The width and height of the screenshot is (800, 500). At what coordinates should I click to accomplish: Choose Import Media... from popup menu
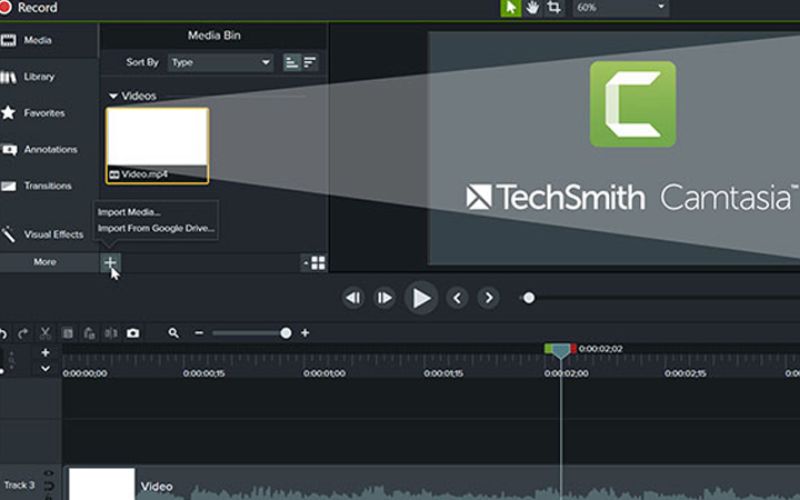[129, 212]
